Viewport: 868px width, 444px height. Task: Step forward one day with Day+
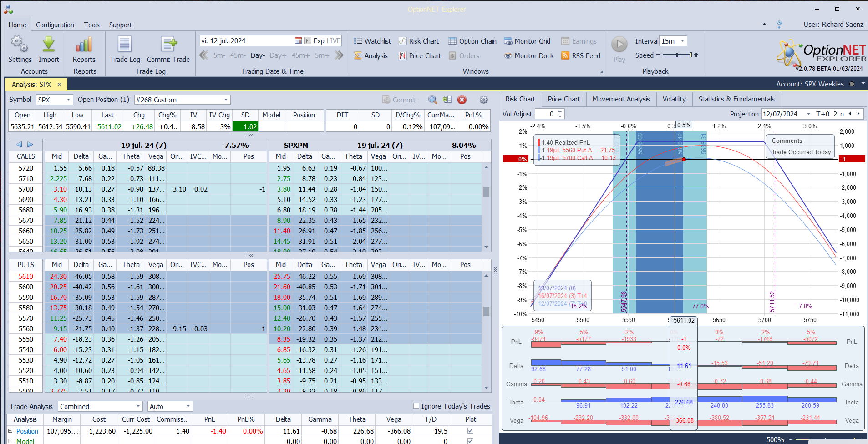click(278, 55)
